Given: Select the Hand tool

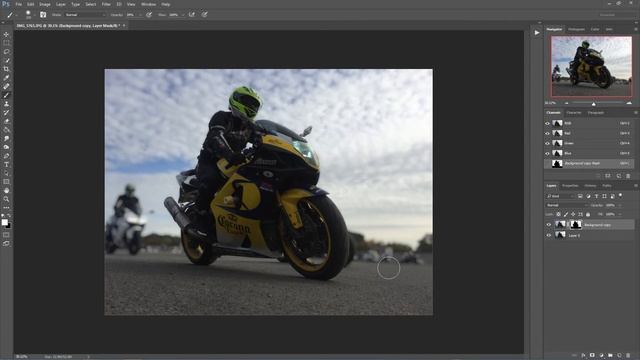Looking at the screenshot, I should (6, 191).
